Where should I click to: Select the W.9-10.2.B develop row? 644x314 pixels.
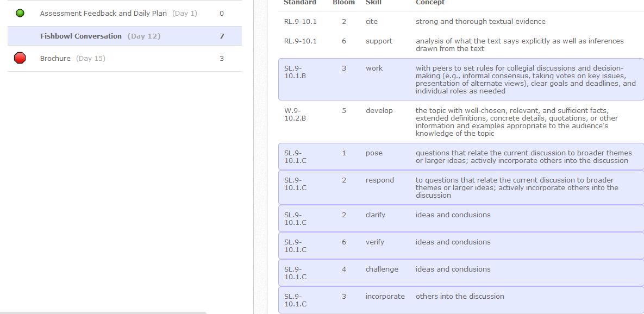click(x=461, y=122)
